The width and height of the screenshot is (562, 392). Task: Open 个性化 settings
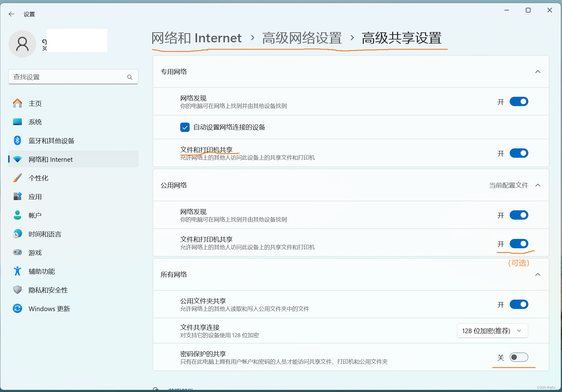(x=73, y=178)
